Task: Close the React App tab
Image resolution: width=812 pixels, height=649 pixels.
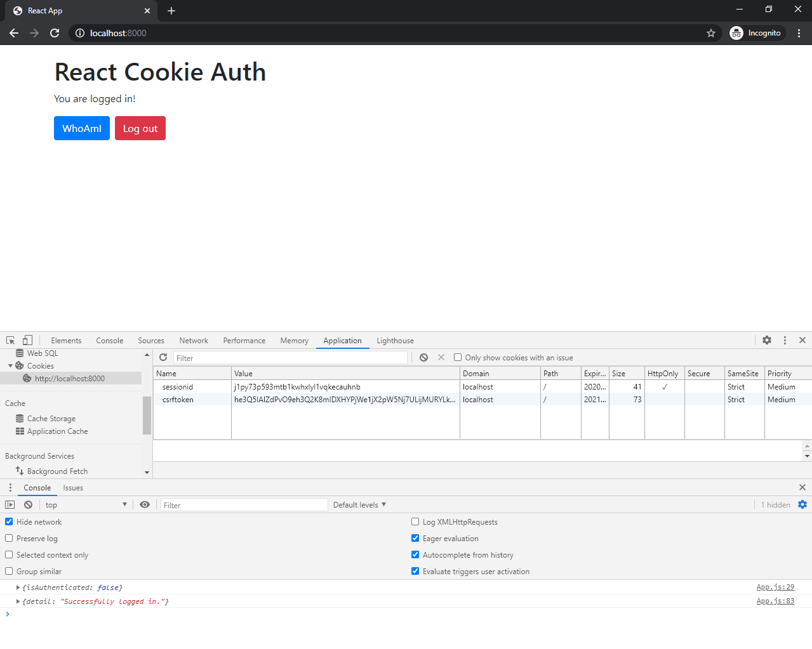Action: [x=147, y=11]
